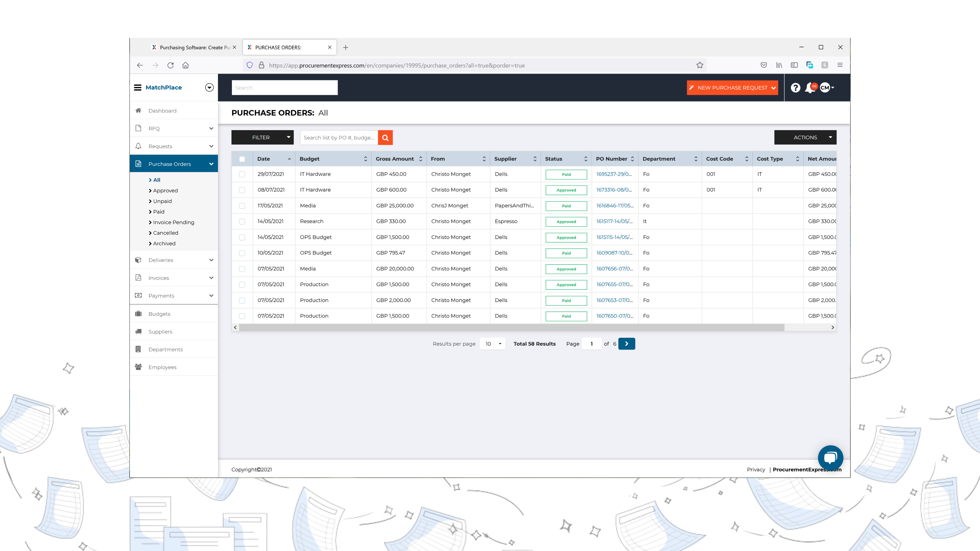
Task: Expand the FILTER dropdown
Action: click(262, 137)
